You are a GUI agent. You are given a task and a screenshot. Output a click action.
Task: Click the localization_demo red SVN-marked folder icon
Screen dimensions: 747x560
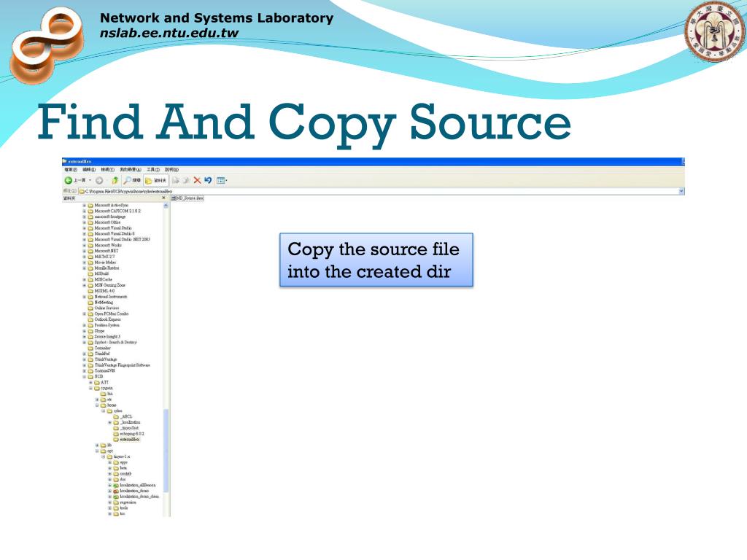pyautogui.click(x=116, y=491)
